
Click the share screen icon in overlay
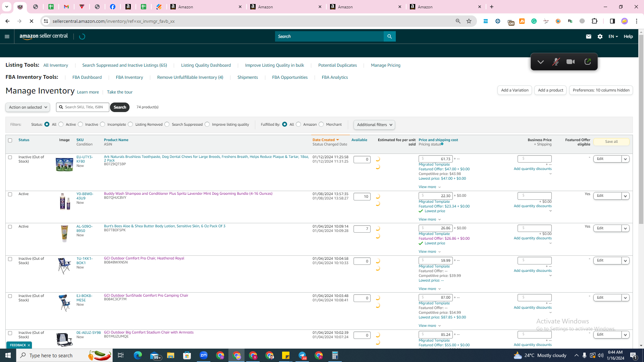[587, 62]
